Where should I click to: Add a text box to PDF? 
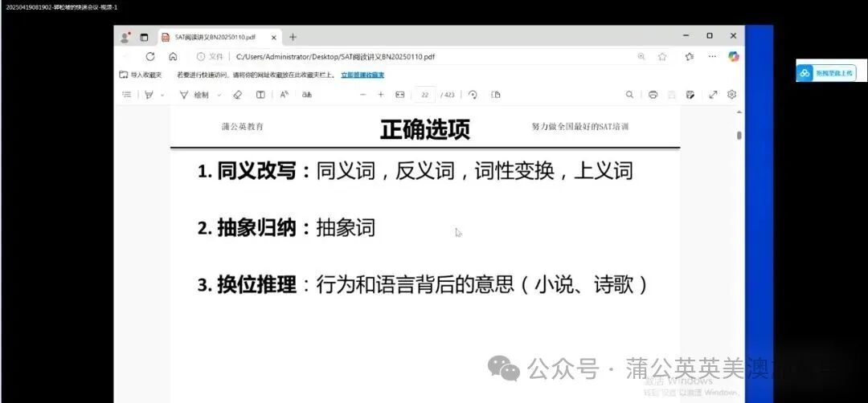(x=260, y=95)
